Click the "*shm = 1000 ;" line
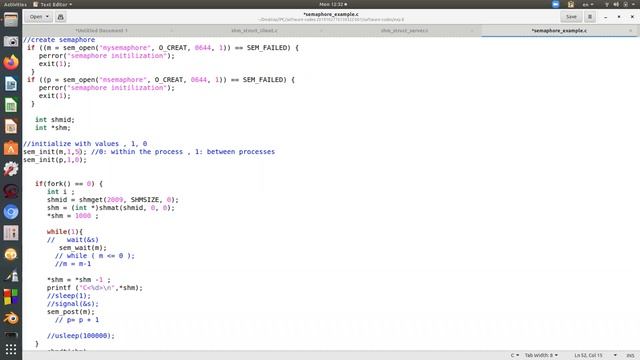Viewport: 640px width, 360px height. (x=73, y=216)
